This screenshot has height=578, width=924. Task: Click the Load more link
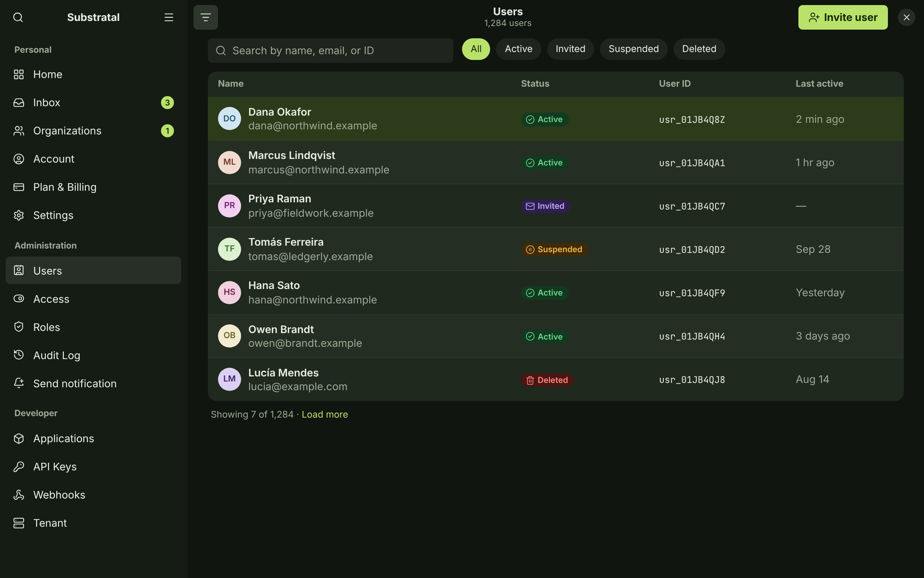[324, 414]
